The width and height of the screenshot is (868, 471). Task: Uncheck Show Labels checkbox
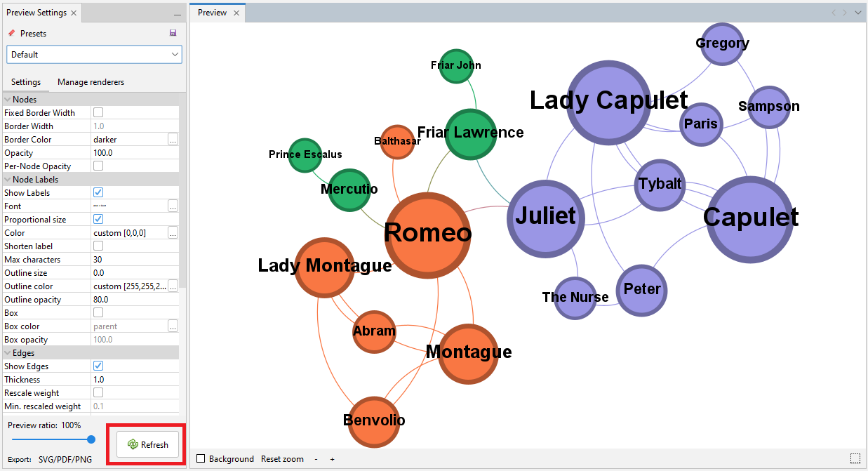tap(98, 193)
